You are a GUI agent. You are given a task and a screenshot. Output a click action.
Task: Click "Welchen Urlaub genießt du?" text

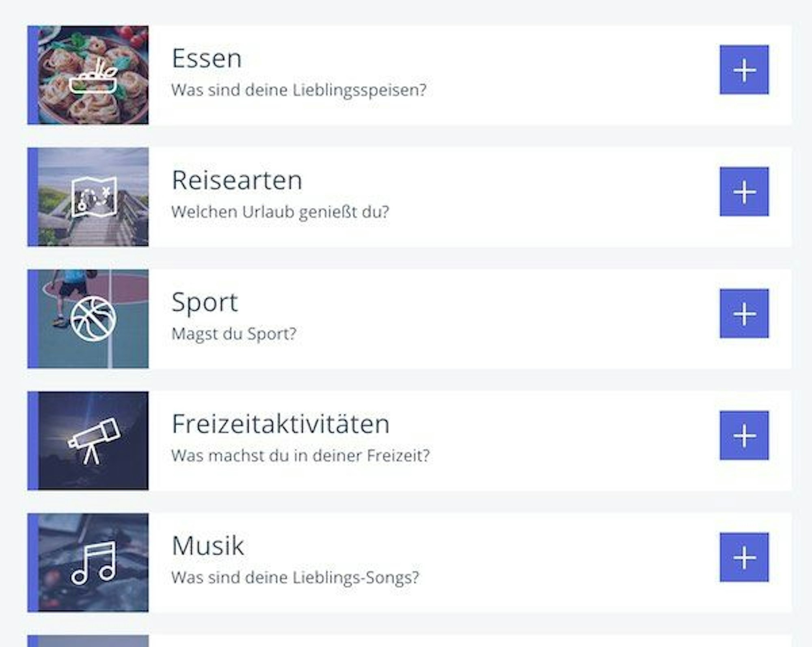[x=280, y=212]
